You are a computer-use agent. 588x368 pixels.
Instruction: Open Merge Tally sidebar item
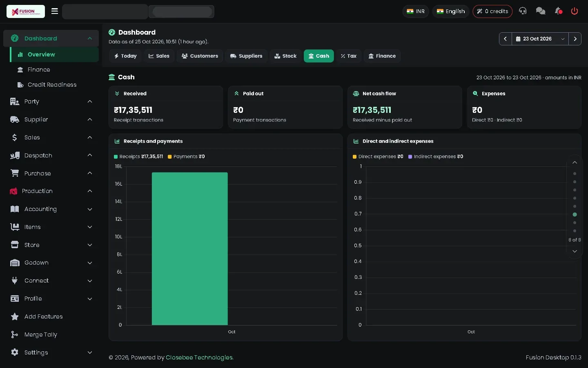pyautogui.click(x=51, y=334)
